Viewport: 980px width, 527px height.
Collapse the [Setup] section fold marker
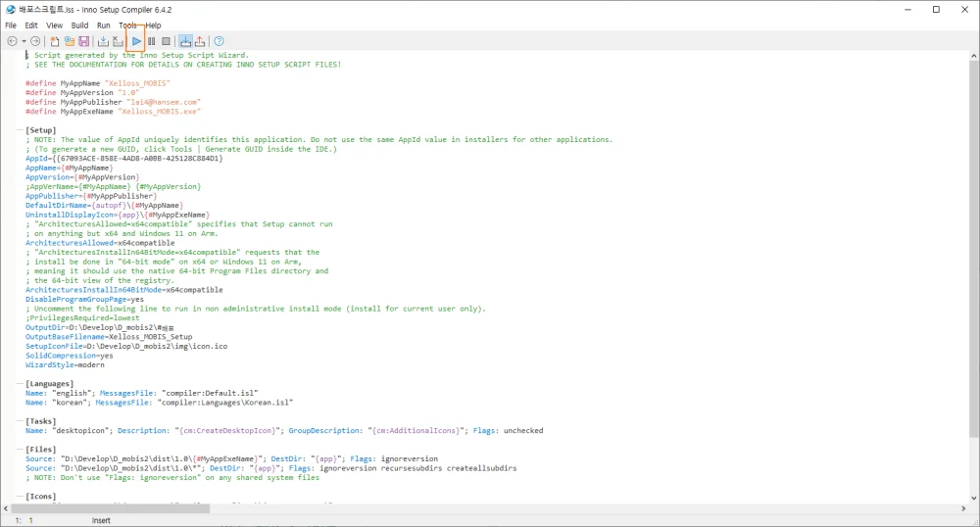[x=20, y=130]
